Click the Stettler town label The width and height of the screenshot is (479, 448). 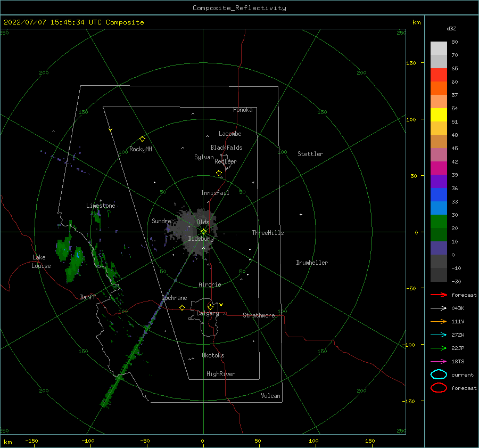310,154
